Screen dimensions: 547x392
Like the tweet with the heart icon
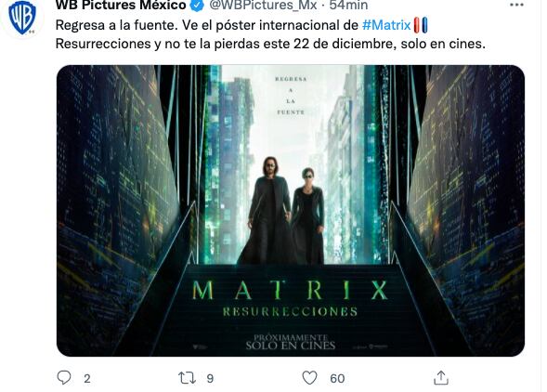309,378
